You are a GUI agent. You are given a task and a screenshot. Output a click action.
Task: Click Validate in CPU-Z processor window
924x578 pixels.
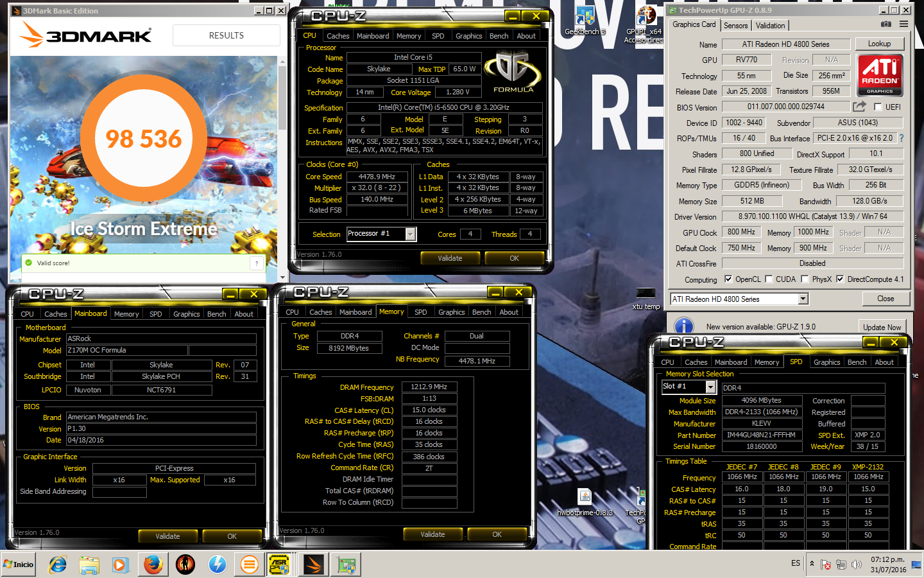[x=450, y=258]
